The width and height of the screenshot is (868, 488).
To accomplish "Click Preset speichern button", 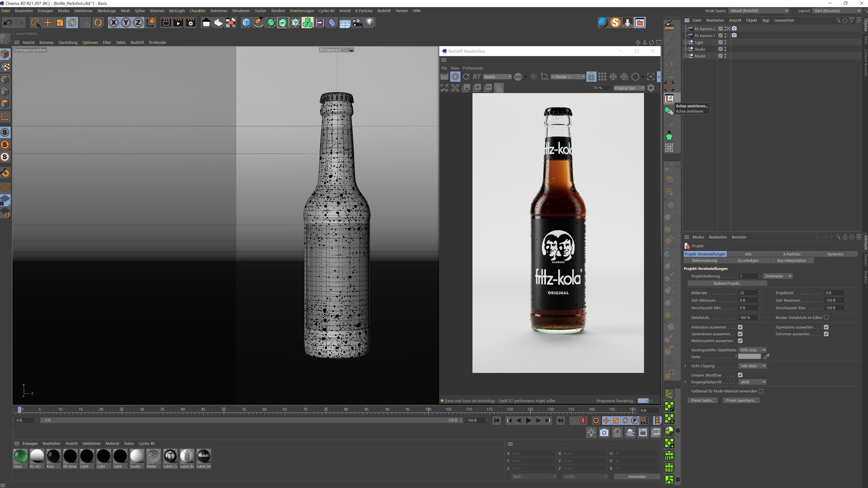I will 741,400.
